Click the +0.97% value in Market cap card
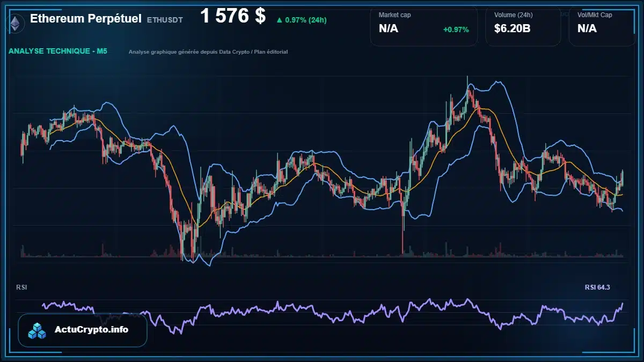644x362 pixels. pyautogui.click(x=456, y=29)
